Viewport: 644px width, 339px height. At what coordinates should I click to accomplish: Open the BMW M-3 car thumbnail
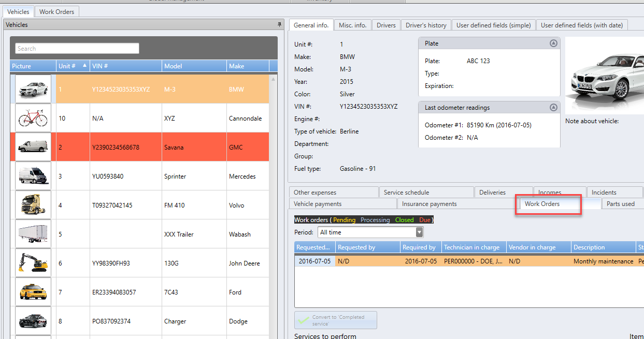pyautogui.click(x=33, y=89)
